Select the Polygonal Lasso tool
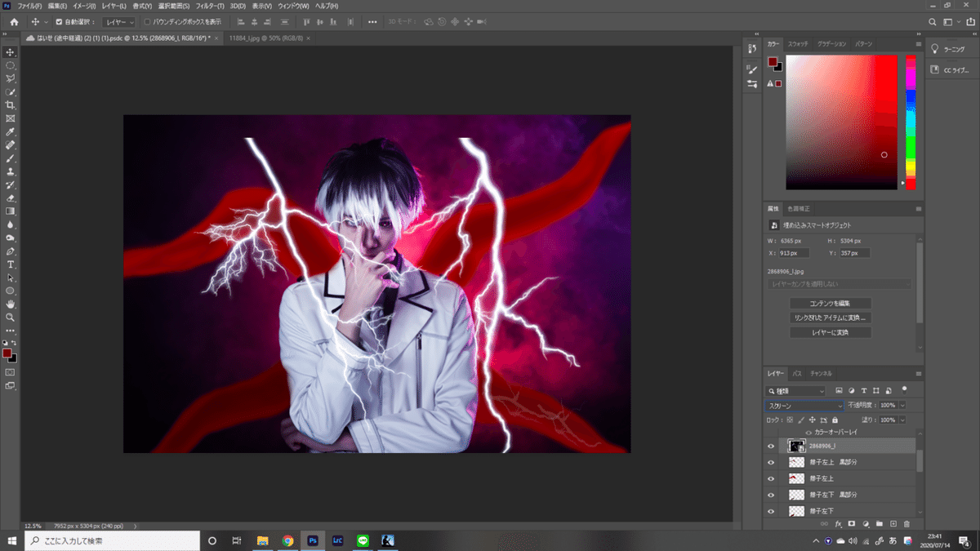This screenshot has width=980, height=551. (x=11, y=78)
